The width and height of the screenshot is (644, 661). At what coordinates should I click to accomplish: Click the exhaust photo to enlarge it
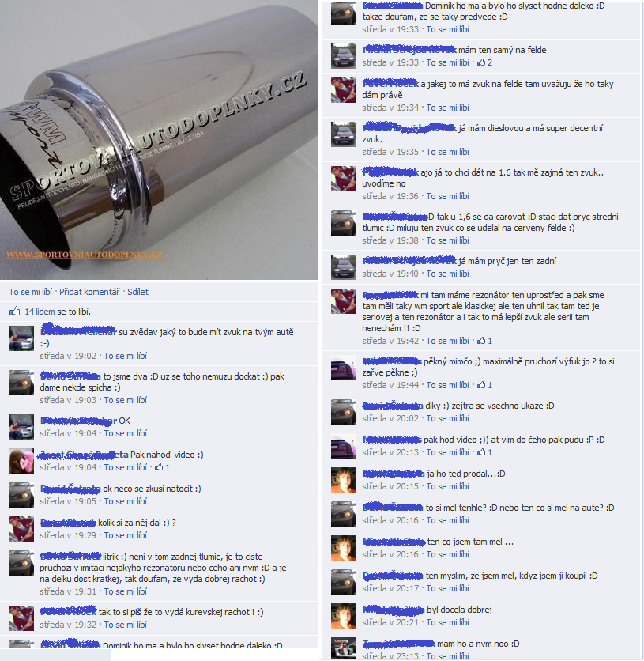click(158, 139)
